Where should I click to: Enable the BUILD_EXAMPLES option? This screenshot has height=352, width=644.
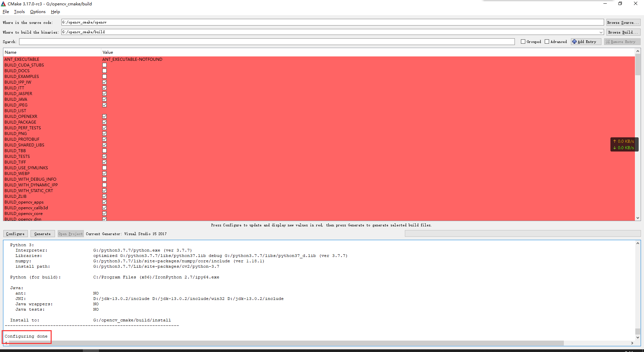coord(104,76)
